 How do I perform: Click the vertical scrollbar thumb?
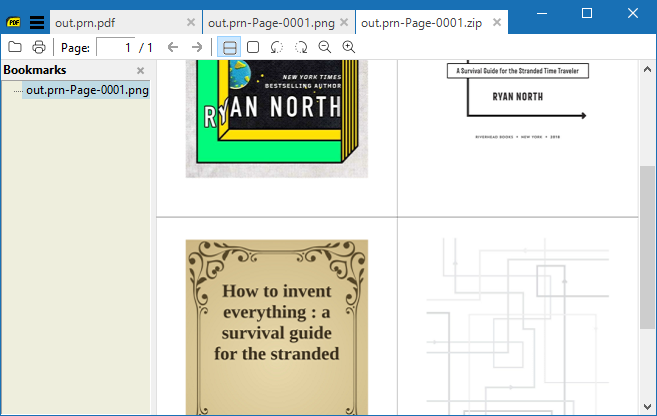click(x=647, y=247)
